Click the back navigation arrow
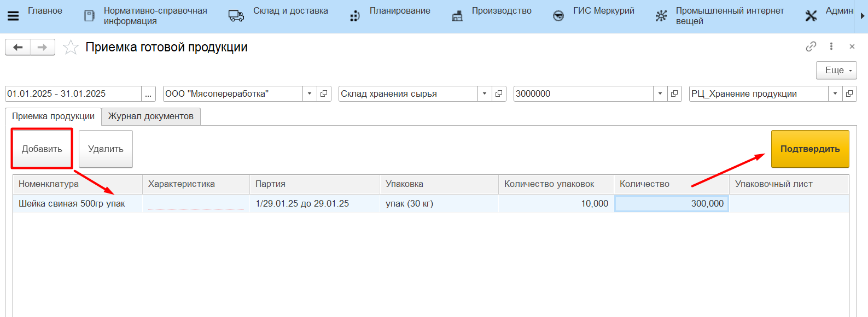Screen dimensions: 868x317 pyautogui.click(x=18, y=48)
